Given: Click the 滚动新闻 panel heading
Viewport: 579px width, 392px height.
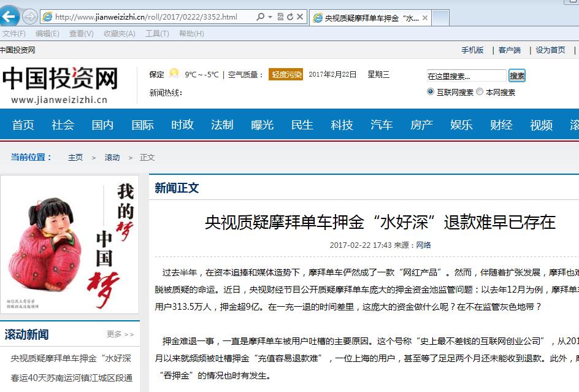Looking at the screenshot, I should 26,334.
